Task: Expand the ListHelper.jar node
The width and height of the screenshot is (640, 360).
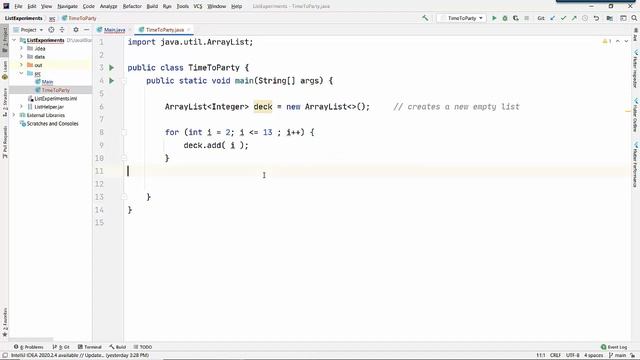Action: point(22,107)
